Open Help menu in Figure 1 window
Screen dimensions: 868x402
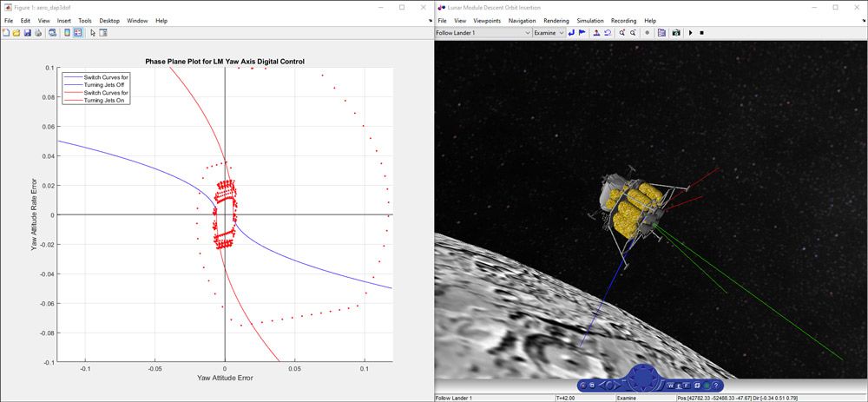(x=161, y=21)
